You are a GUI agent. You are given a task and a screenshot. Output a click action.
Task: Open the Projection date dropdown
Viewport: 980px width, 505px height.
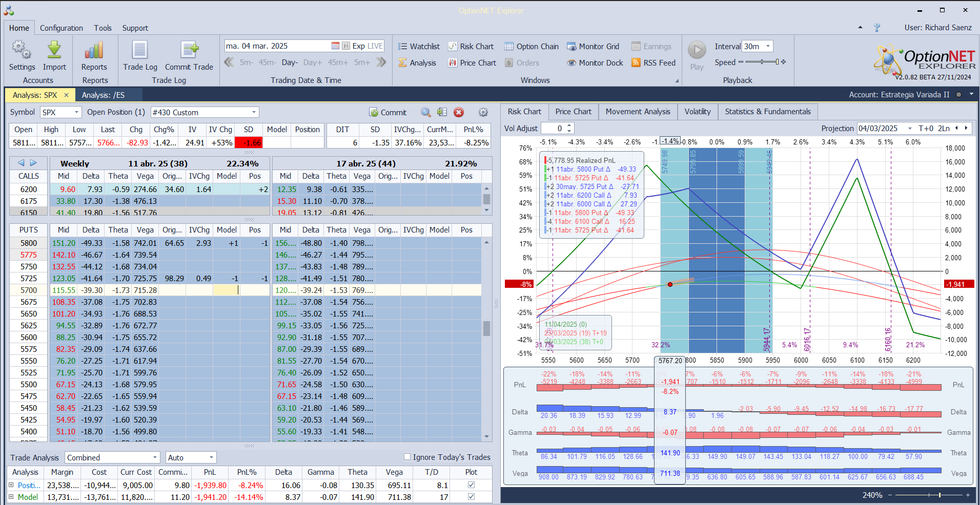click(910, 129)
